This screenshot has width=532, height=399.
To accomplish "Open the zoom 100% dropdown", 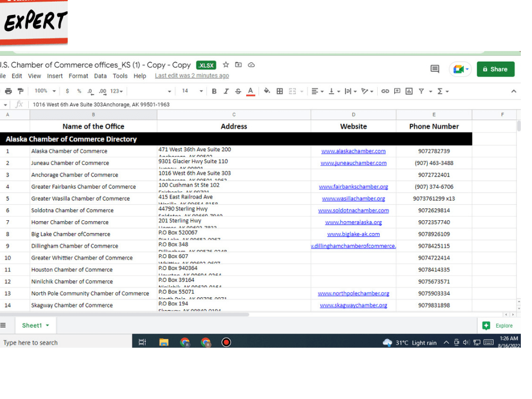I will tap(45, 91).
